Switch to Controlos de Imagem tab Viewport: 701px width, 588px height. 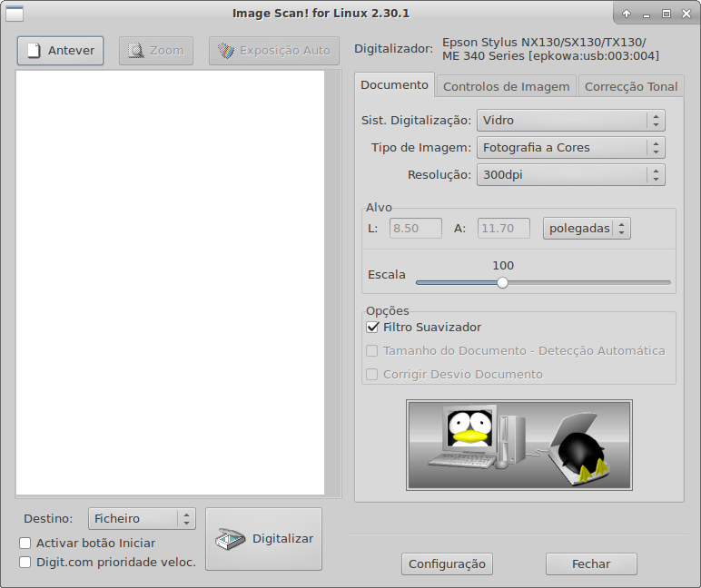pos(506,86)
